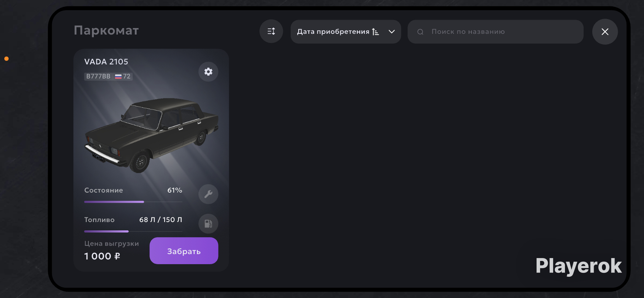Toggle the sort order button
644x298 pixels.
[271, 31]
